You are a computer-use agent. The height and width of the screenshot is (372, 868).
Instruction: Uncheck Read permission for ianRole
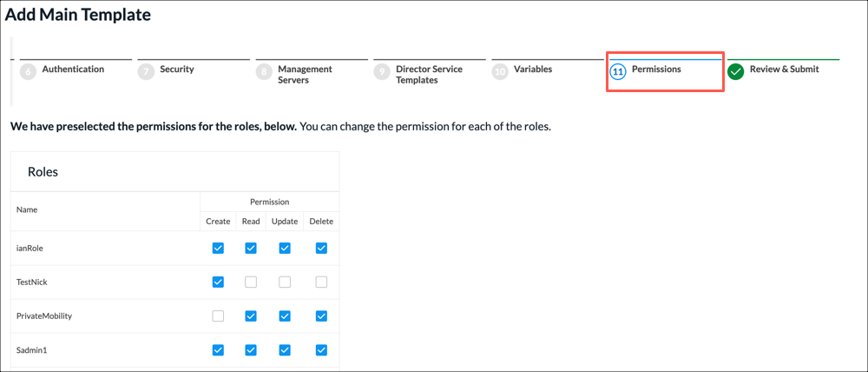tap(251, 248)
